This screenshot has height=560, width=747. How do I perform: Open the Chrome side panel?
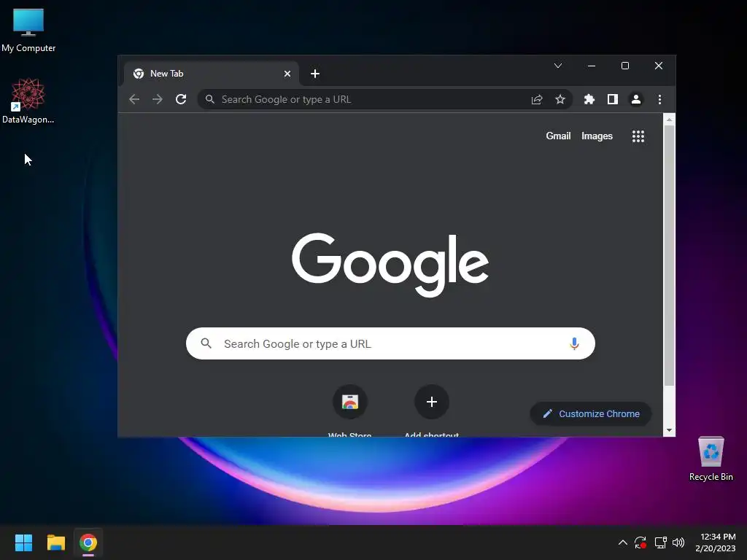613,99
